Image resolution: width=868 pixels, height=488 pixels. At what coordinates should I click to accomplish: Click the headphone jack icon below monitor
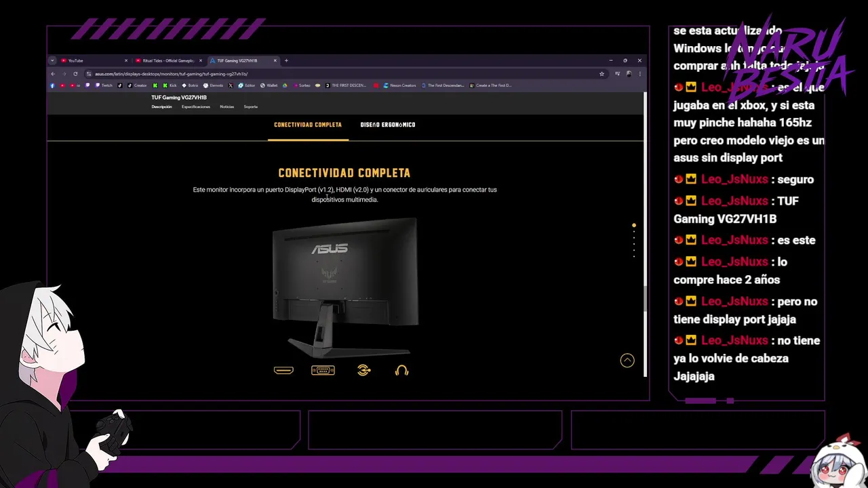pos(401,370)
